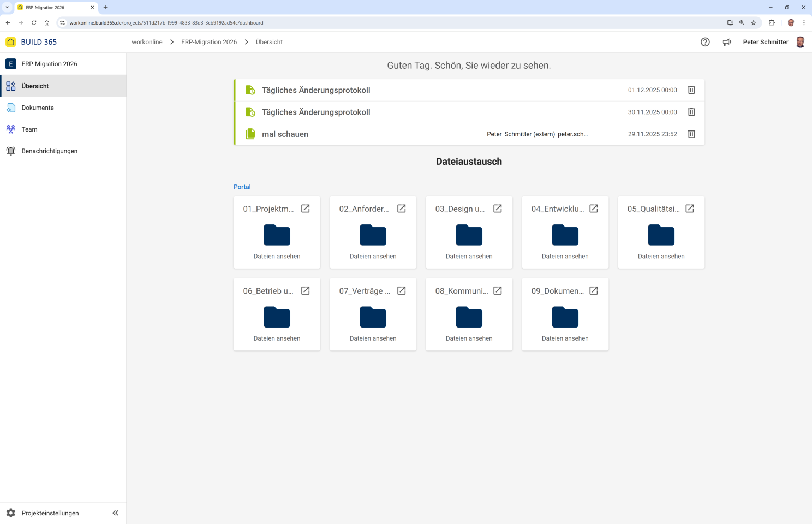Click 'Dateien ansehen' under 07_Verträge folder
Image resolution: width=812 pixels, height=524 pixels.
tap(373, 338)
